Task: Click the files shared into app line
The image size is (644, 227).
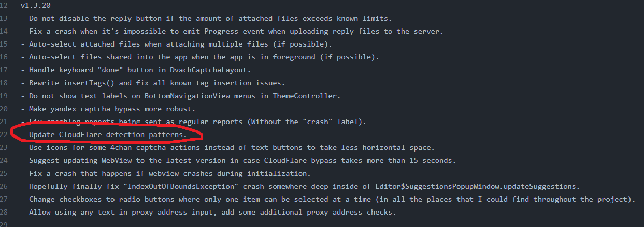Action: pyautogui.click(x=200, y=57)
